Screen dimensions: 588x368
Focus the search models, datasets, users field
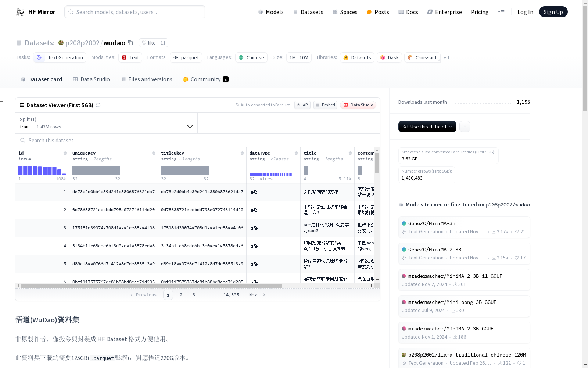tap(135, 12)
